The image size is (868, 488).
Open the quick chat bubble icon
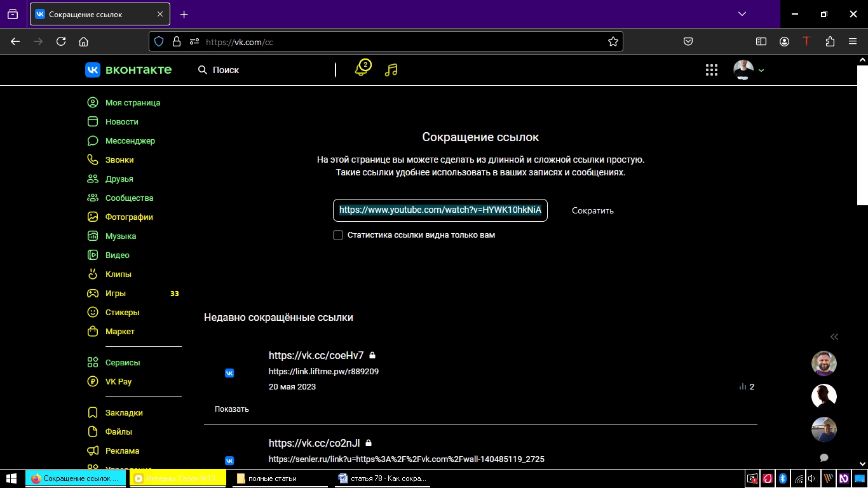point(824,457)
